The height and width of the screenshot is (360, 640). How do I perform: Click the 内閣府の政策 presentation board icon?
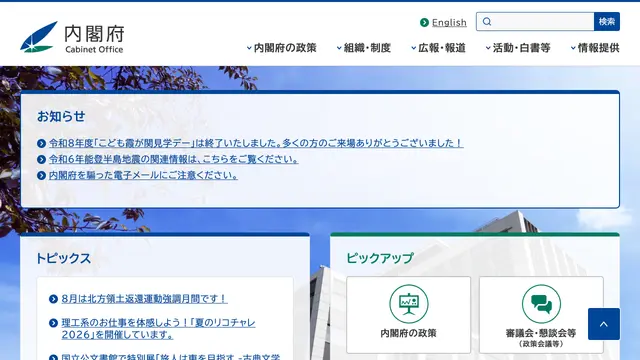point(409,304)
